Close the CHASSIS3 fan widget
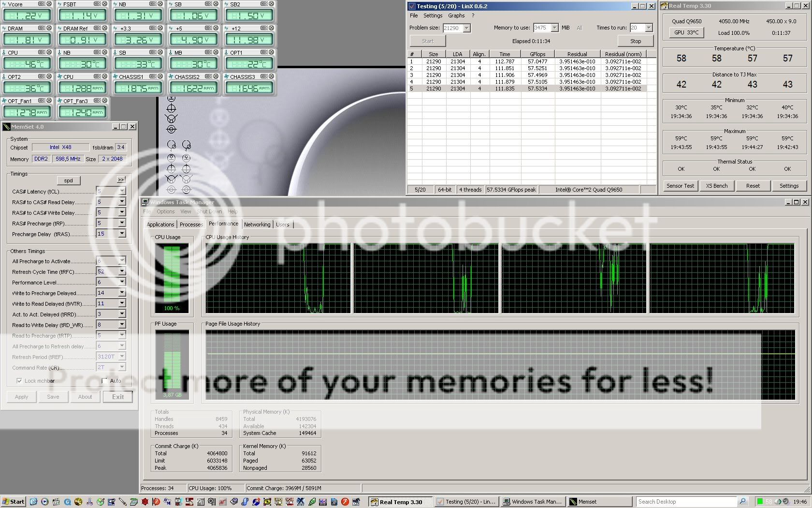 [271, 76]
